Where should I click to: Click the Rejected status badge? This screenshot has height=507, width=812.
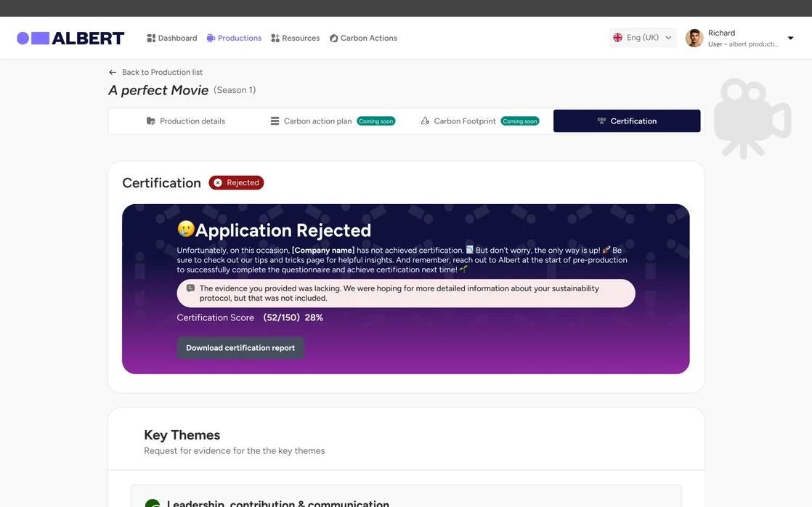pos(236,182)
